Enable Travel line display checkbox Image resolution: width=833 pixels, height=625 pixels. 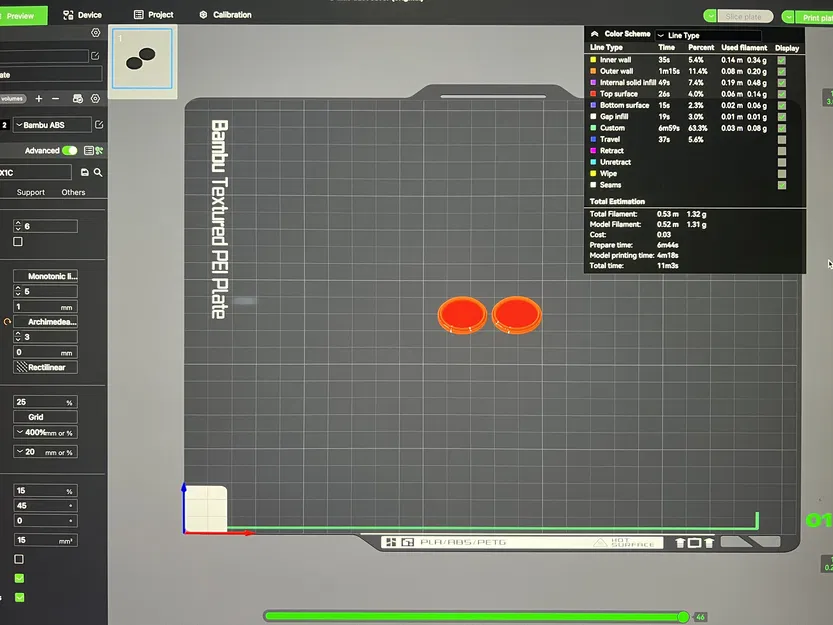(x=781, y=139)
